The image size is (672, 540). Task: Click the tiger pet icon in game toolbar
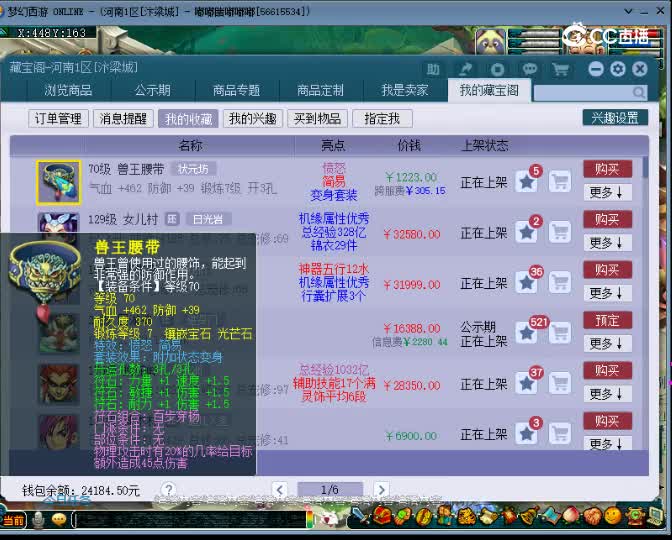(466, 517)
